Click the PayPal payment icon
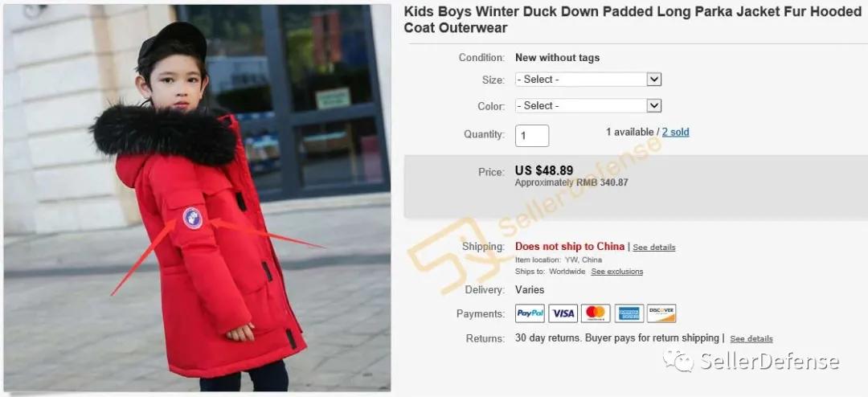The image size is (868, 397). (530, 313)
